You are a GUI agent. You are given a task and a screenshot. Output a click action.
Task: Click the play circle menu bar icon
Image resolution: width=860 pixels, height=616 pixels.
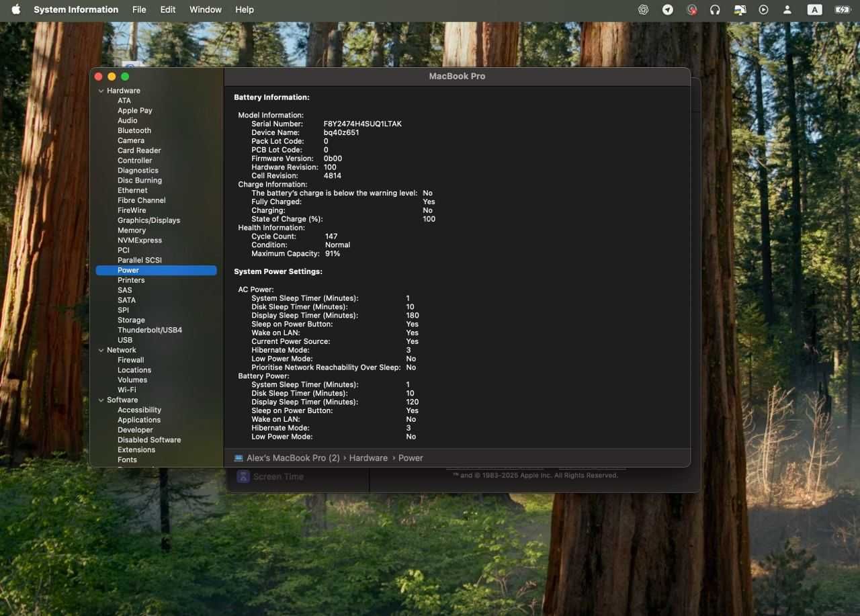click(763, 9)
